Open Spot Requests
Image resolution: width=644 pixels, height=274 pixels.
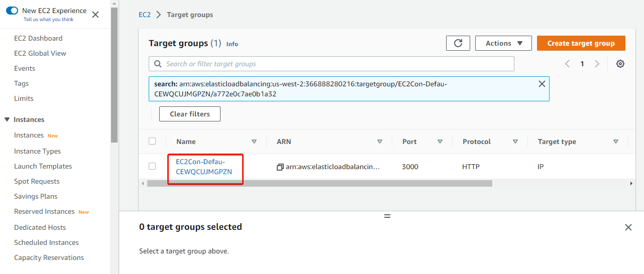(37, 181)
